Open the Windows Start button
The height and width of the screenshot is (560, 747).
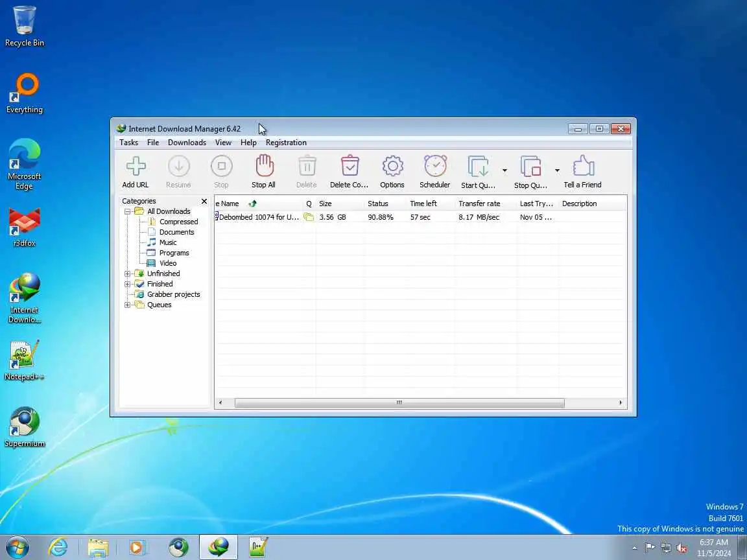18,548
